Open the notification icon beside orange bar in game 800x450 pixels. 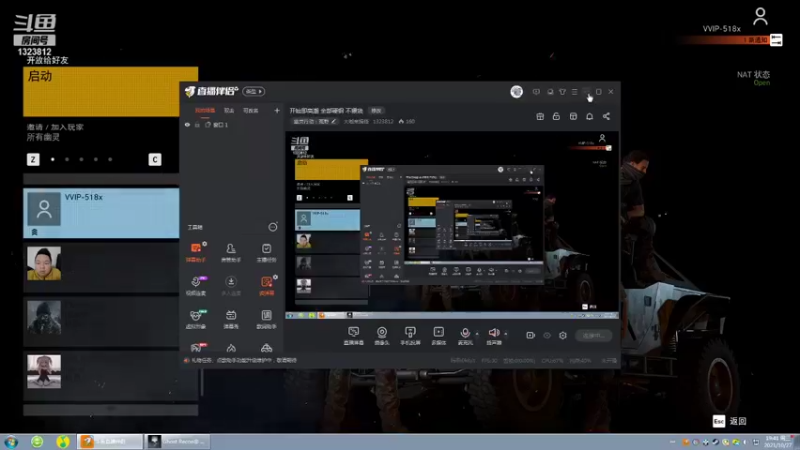click(776, 40)
